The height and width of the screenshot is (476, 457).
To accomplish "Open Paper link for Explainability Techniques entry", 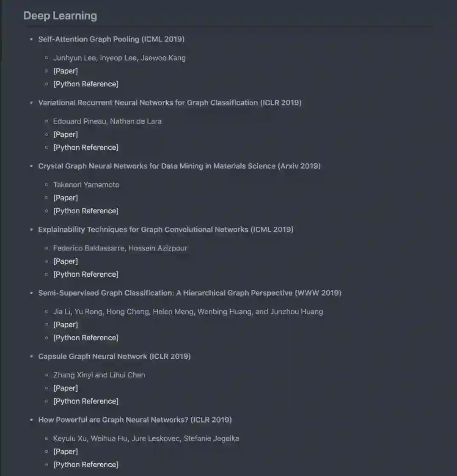I will point(65,261).
